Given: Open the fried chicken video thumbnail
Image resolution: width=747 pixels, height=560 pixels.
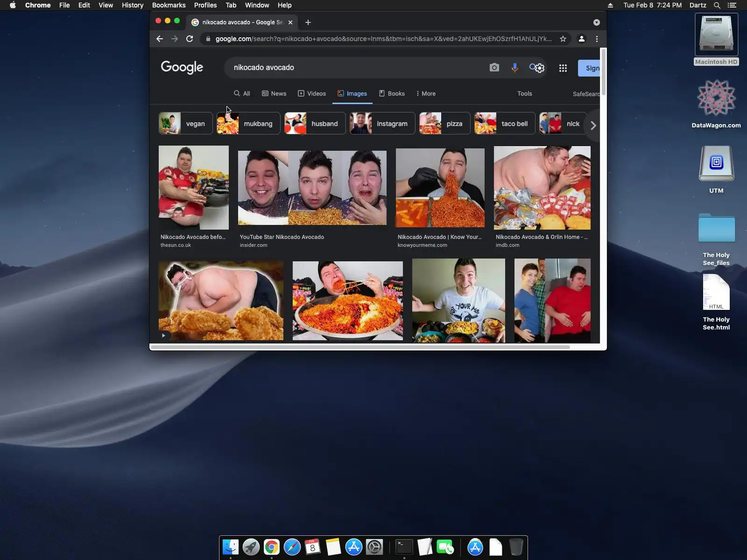Looking at the screenshot, I should point(221,301).
